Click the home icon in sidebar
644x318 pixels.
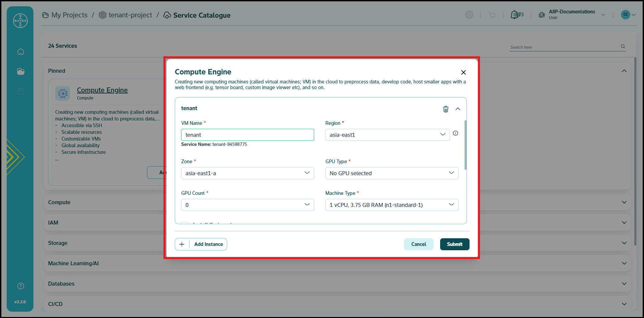pyautogui.click(x=21, y=52)
